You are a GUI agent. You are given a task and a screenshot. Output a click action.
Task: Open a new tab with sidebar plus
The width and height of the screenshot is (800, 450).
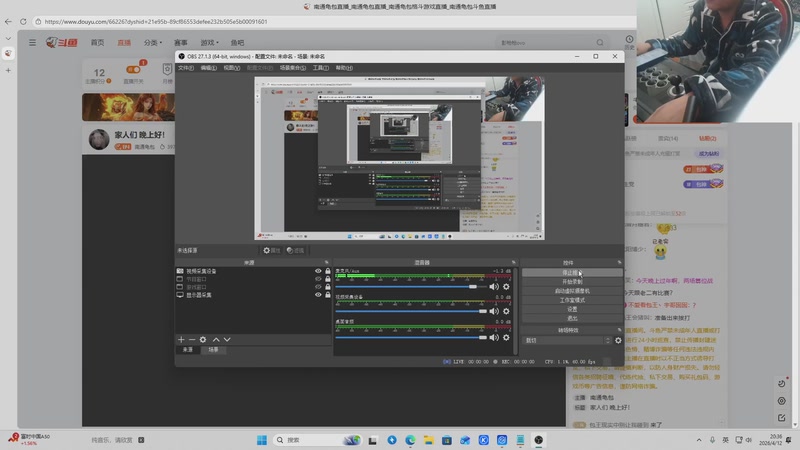pos(8,70)
